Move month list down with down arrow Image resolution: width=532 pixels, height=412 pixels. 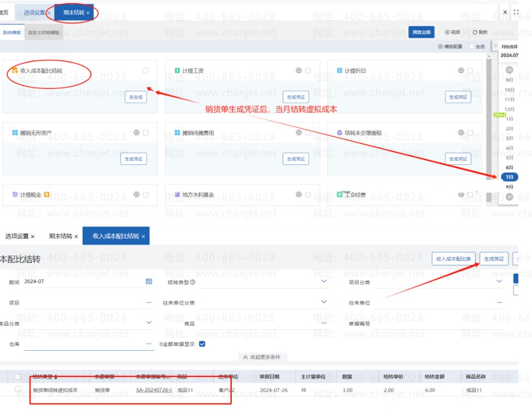[x=509, y=196]
